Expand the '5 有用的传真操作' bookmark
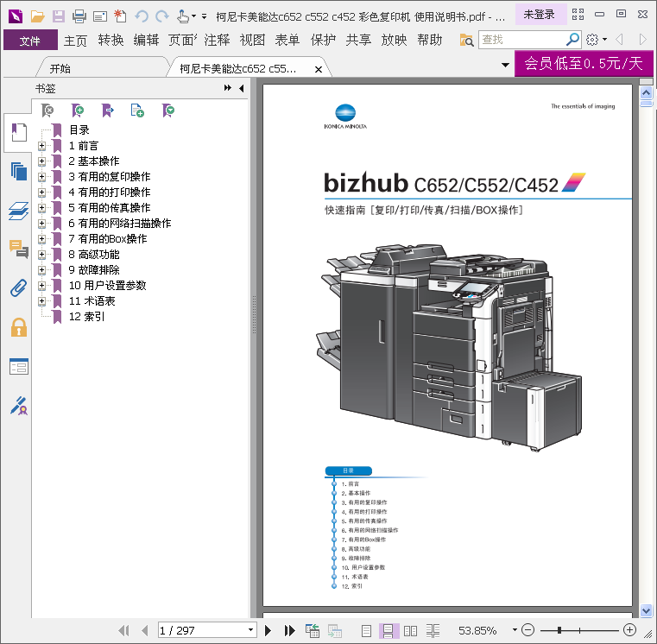Screen dimensions: 657x644 click(x=42, y=208)
